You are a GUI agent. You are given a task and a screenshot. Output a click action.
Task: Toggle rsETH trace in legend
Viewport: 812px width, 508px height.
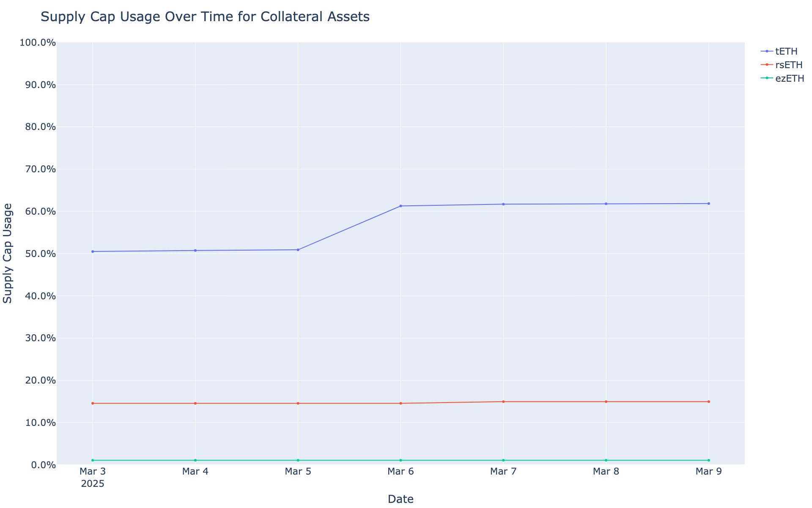point(782,65)
